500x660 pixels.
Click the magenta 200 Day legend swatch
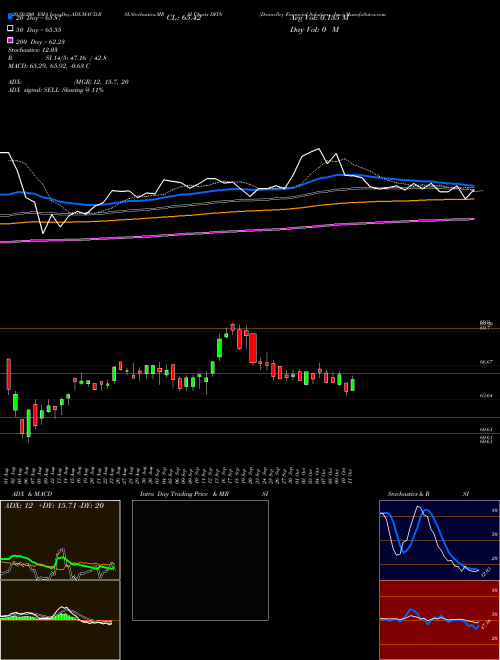pos(10,40)
